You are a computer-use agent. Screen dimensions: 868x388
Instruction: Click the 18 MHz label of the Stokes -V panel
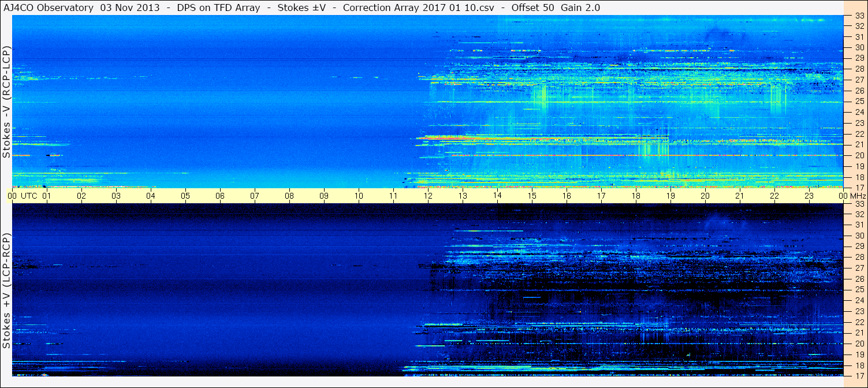(859, 177)
